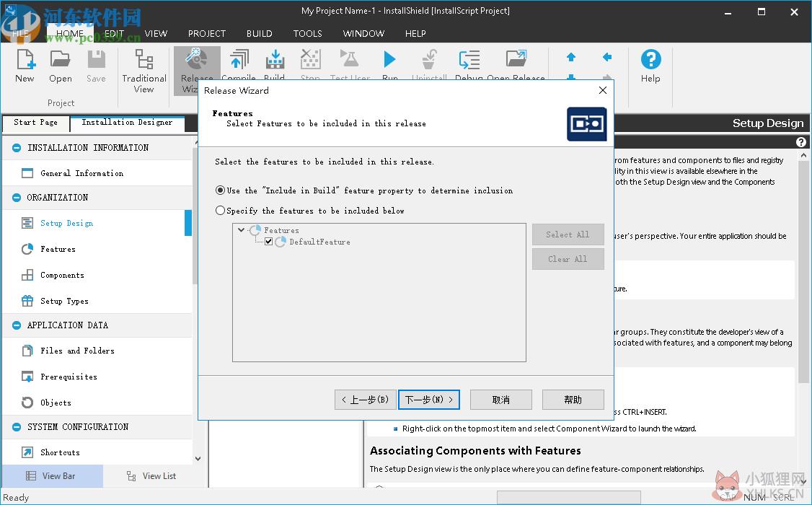The height and width of the screenshot is (505, 812).
Task: Save the project using the Save icon
Action: tap(96, 66)
